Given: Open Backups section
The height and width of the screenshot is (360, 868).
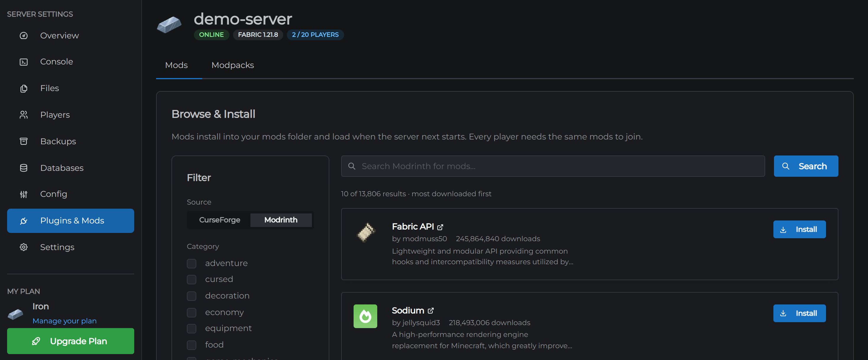Looking at the screenshot, I should (x=70, y=141).
